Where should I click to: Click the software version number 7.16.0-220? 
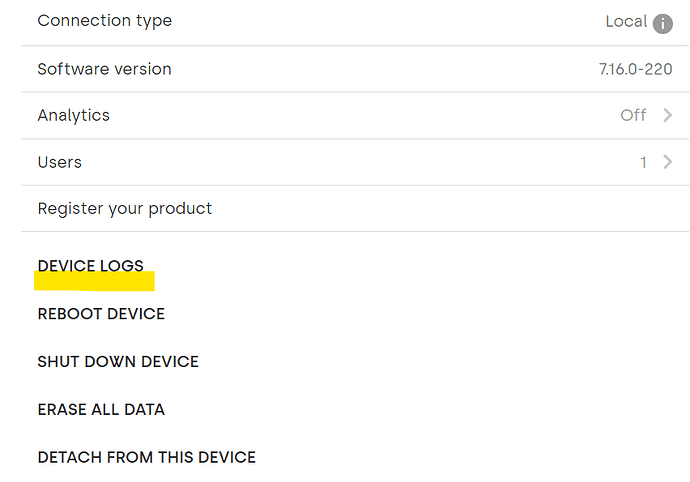click(x=635, y=69)
